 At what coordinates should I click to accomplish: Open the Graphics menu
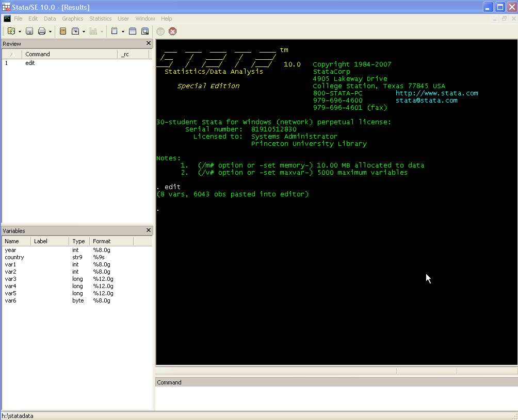pos(72,19)
